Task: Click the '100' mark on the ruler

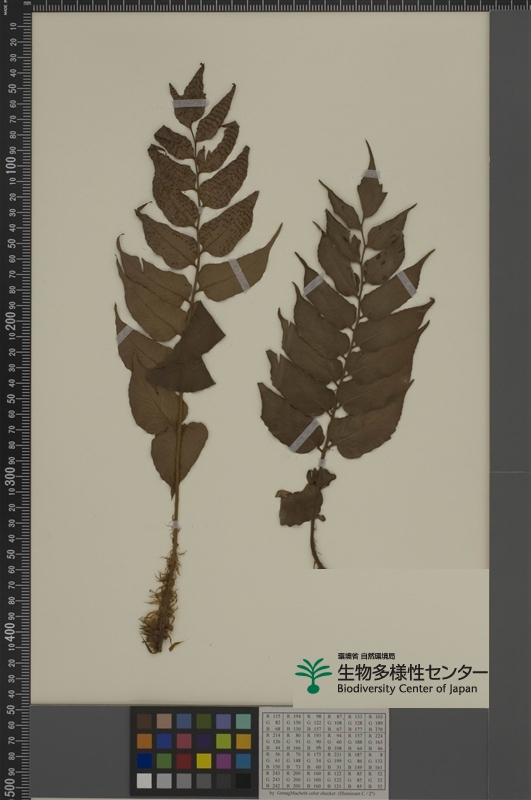Action: point(10,163)
